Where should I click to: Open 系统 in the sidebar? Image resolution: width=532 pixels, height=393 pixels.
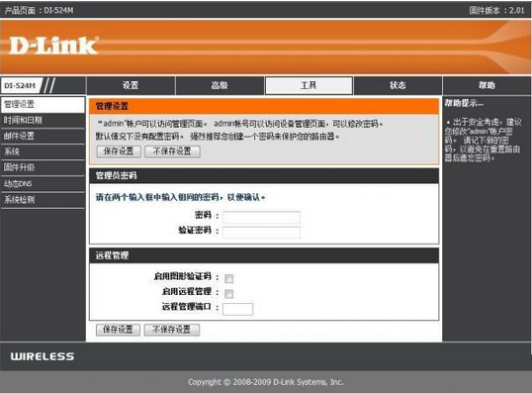click(43, 151)
